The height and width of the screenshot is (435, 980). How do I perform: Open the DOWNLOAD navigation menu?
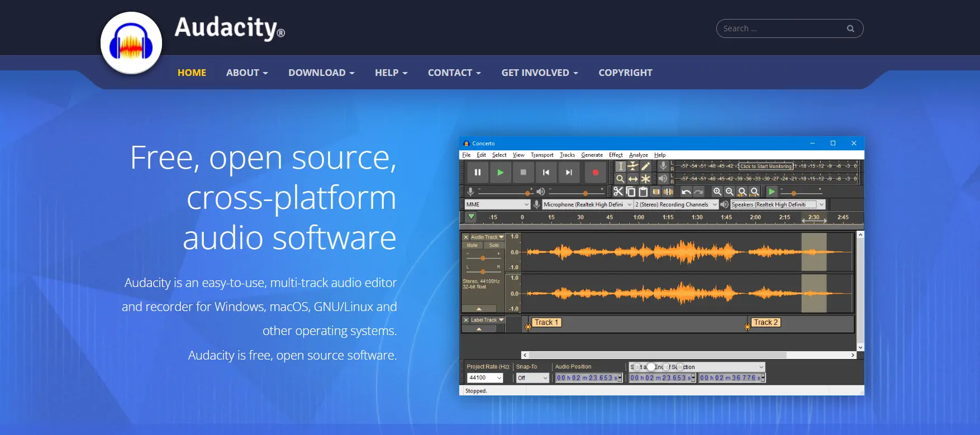tap(321, 73)
